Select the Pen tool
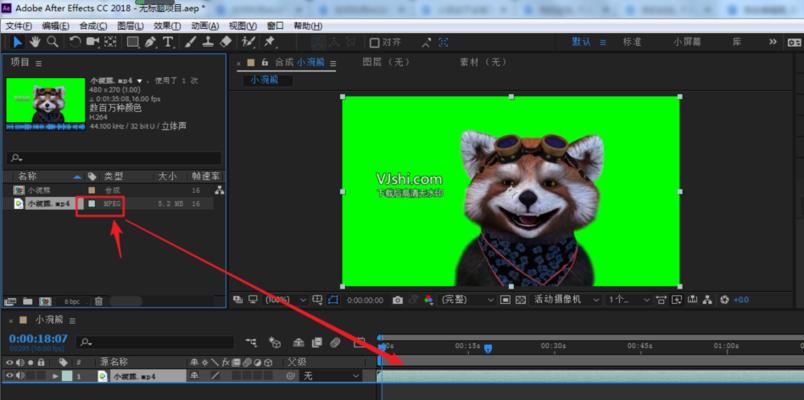804x400 pixels. 150,42
